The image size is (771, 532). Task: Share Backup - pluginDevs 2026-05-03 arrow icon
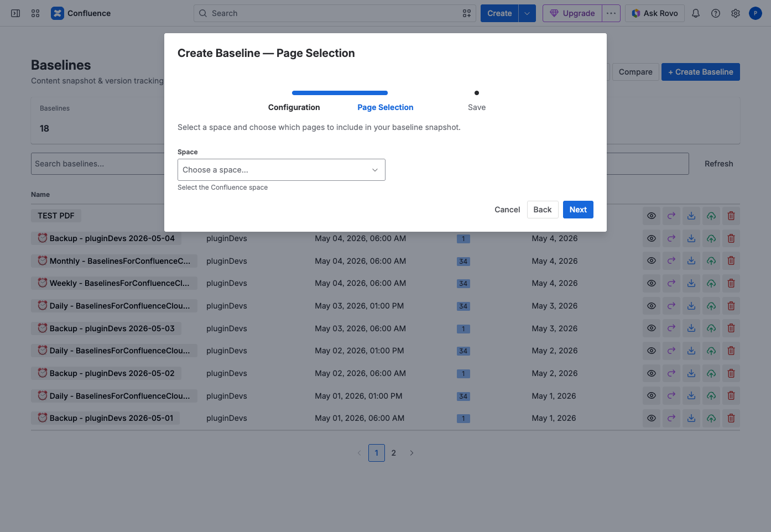click(671, 328)
